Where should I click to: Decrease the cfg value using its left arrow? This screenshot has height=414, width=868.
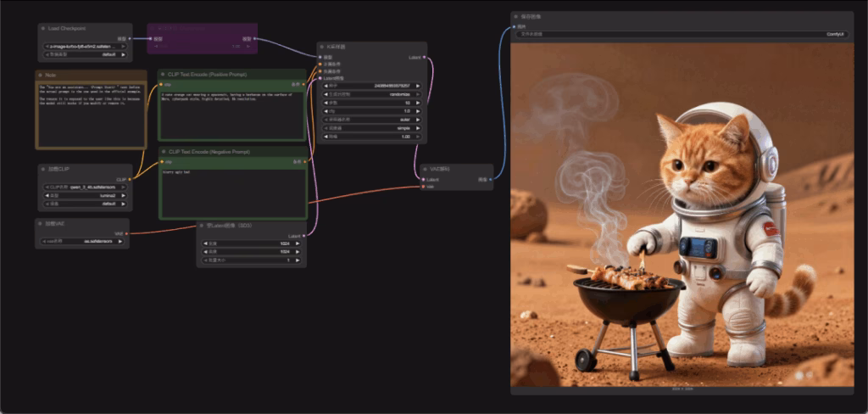324,111
